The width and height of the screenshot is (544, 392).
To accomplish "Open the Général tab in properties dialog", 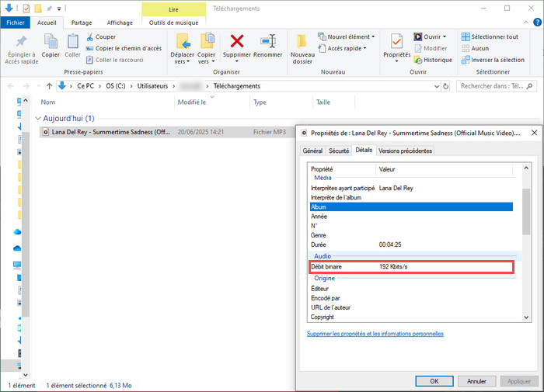I will pos(312,151).
